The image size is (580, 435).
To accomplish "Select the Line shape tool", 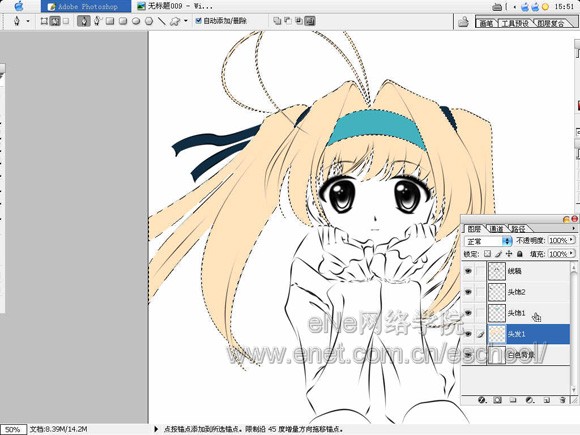I will (x=162, y=21).
